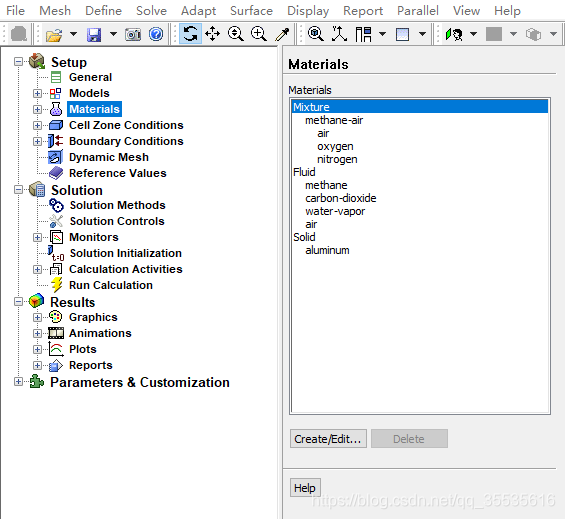This screenshot has height=519, width=565.
Task: Expand the Models tree node
Action: pos(37,93)
